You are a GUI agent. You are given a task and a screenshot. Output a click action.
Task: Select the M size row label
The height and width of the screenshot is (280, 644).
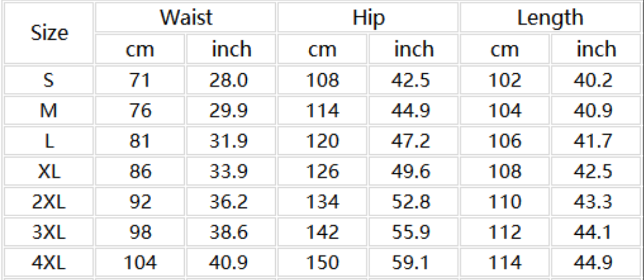49,111
